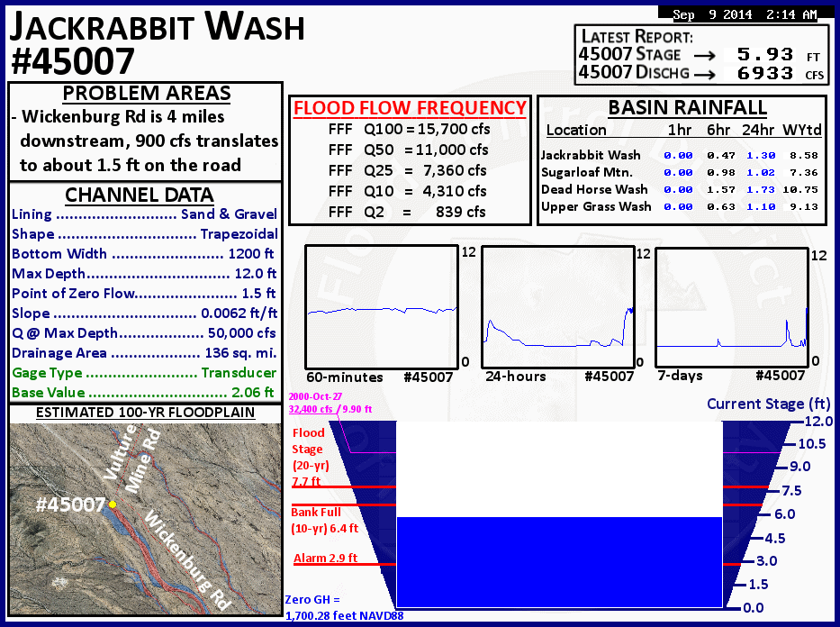Click the Jackrabbit Wash #45007 title
The height and width of the screenshot is (627, 840).
pyautogui.click(x=157, y=43)
